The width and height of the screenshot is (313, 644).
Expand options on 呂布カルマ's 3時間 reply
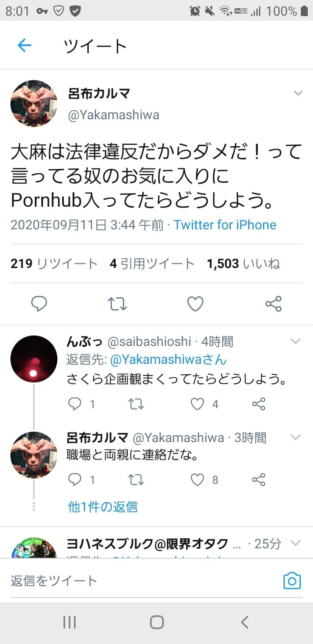click(296, 437)
